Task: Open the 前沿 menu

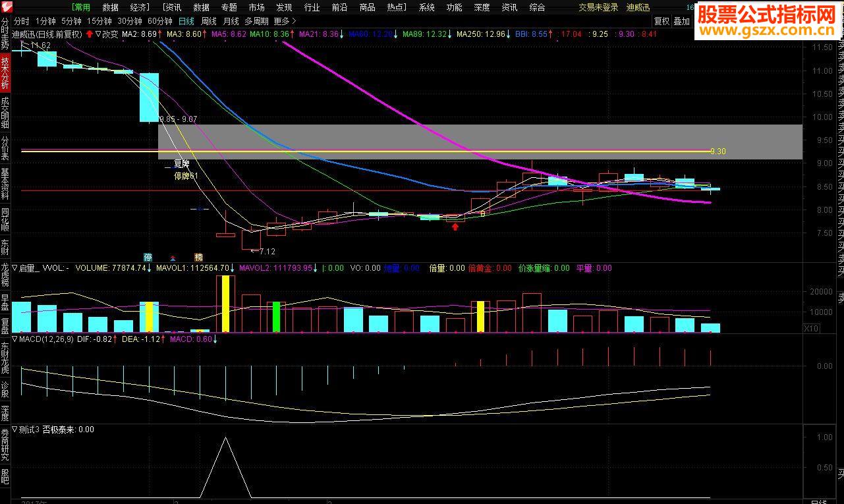Action: [339, 7]
